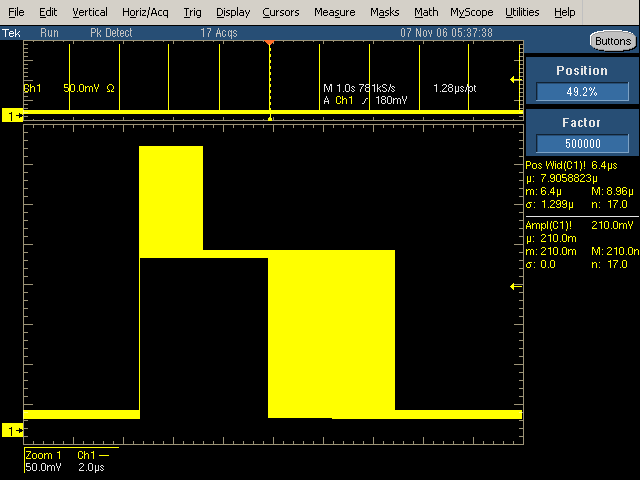Select the Position field showing 49.2%
Screen dimensions: 640x480
pyautogui.click(x=581, y=91)
